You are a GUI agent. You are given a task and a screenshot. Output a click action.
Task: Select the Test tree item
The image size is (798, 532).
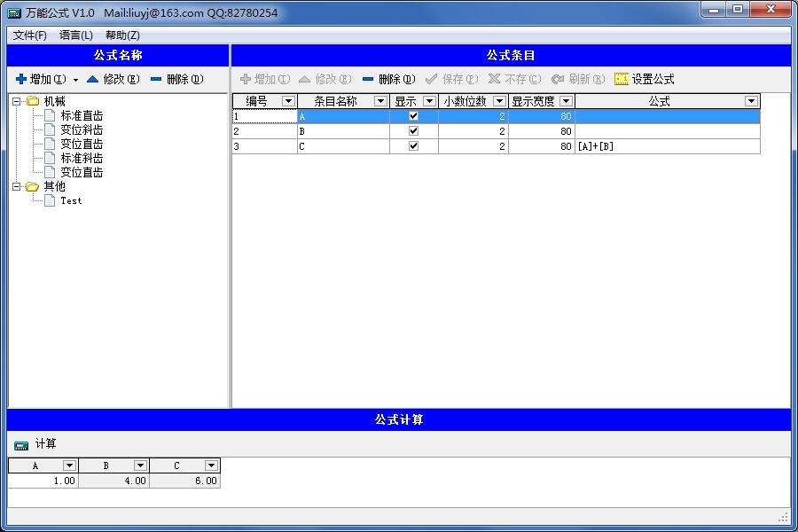71,200
